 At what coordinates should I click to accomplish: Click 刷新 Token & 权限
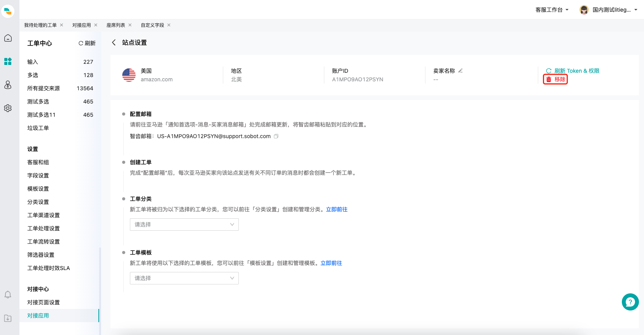(x=572, y=71)
